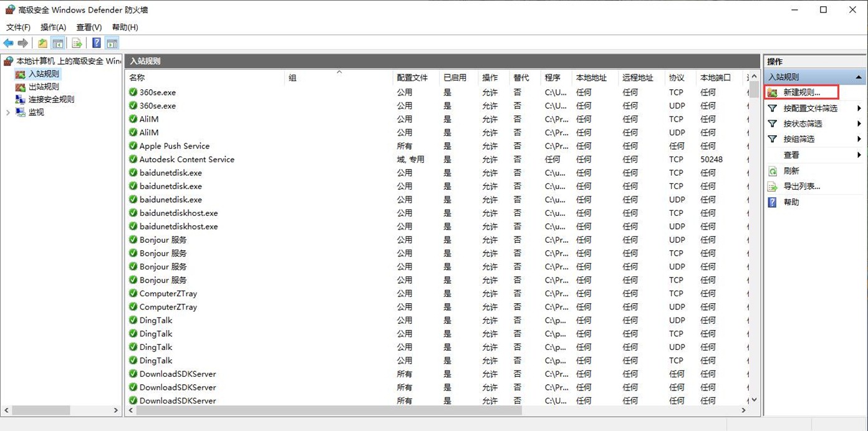
Task: Click the 刷新 refresh icon in actions pane
Action: (x=773, y=171)
